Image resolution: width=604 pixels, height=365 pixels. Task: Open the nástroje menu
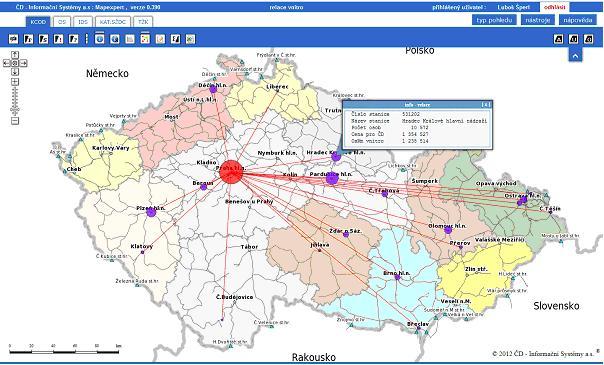tap(538, 20)
